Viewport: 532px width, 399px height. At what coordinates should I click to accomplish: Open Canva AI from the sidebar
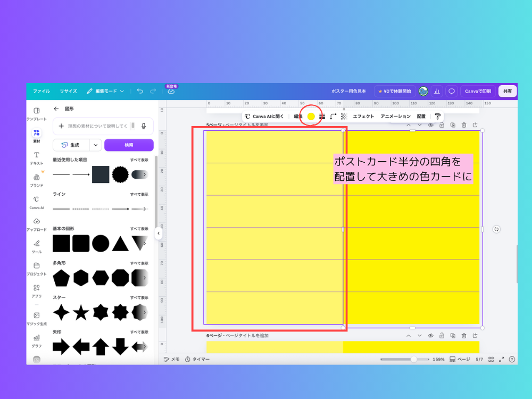coord(37,203)
